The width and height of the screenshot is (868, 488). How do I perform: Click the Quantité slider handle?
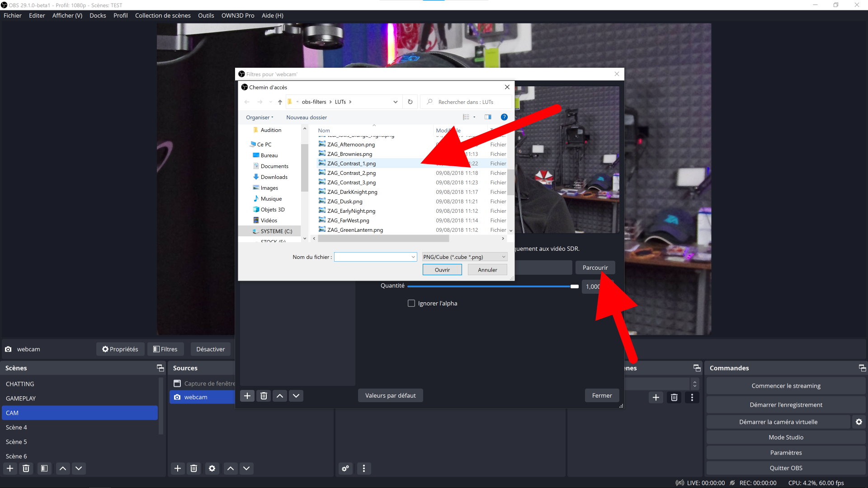[574, 286]
